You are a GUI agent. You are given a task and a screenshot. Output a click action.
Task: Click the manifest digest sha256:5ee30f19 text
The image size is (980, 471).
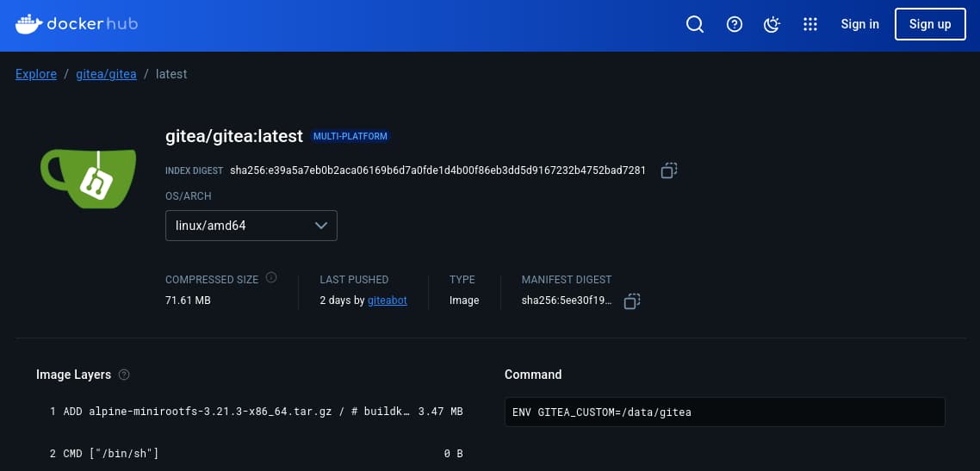(x=567, y=301)
